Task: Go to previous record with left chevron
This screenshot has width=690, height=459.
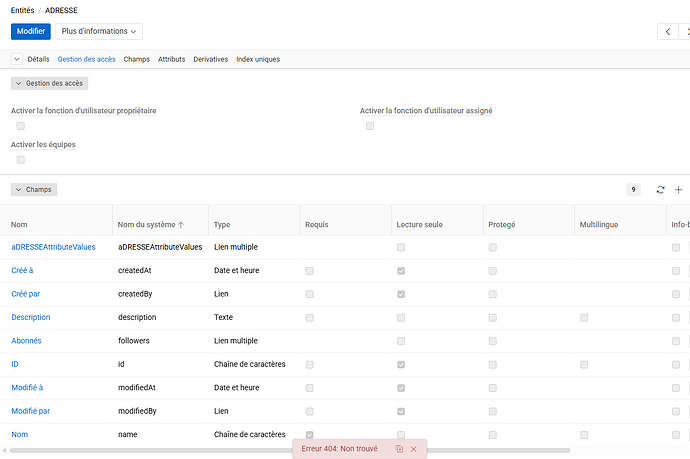Action: pos(668,32)
